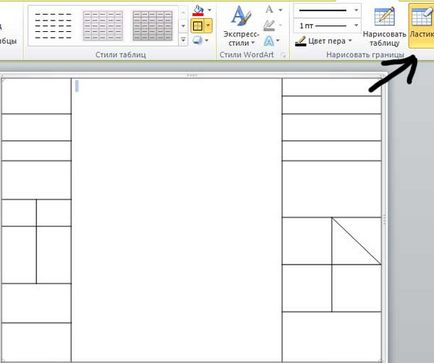The width and height of the screenshot is (434, 363).
Task: Choose the dark gray grid table style
Action: point(153,26)
